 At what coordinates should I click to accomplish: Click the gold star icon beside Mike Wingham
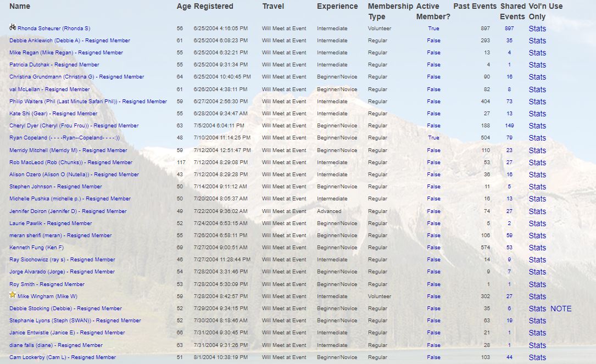click(13, 295)
